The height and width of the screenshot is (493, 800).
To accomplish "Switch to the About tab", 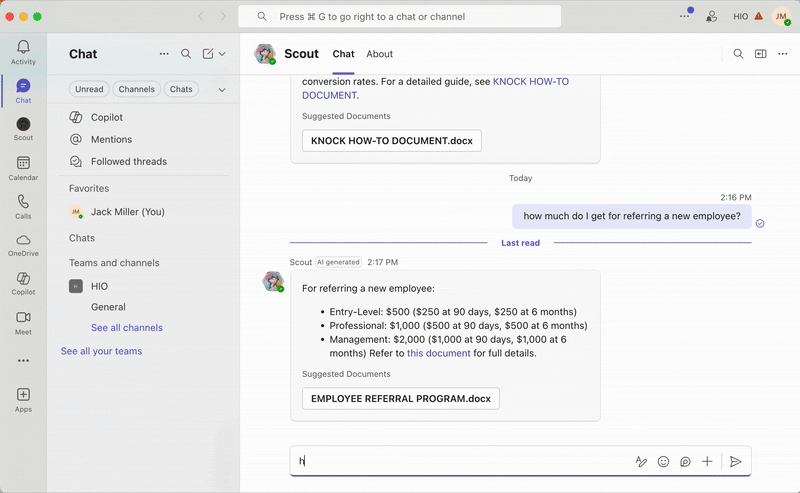I will [380, 54].
